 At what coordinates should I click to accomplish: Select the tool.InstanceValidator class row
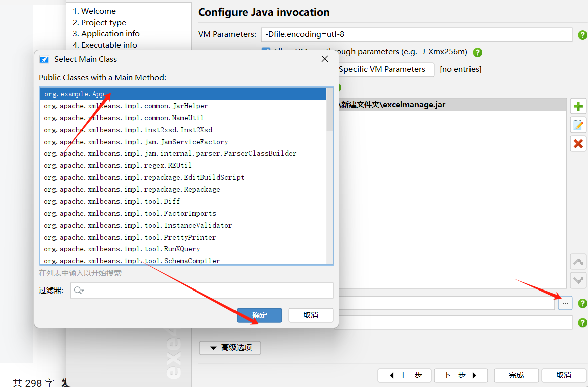pos(183,225)
